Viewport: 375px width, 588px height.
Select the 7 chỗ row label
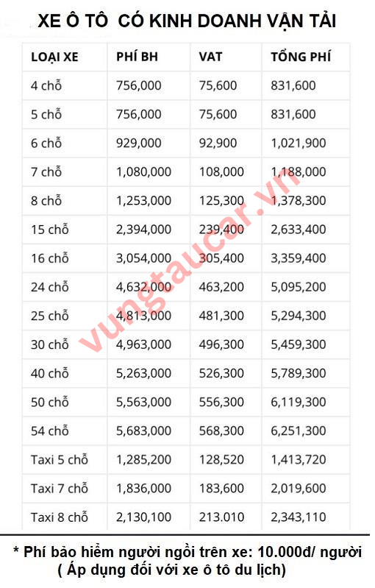click(x=46, y=171)
